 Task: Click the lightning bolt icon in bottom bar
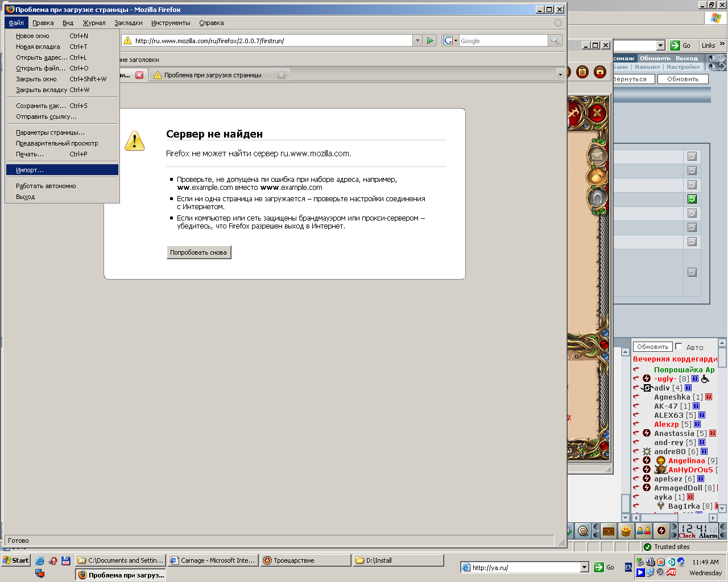(x=661, y=531)
